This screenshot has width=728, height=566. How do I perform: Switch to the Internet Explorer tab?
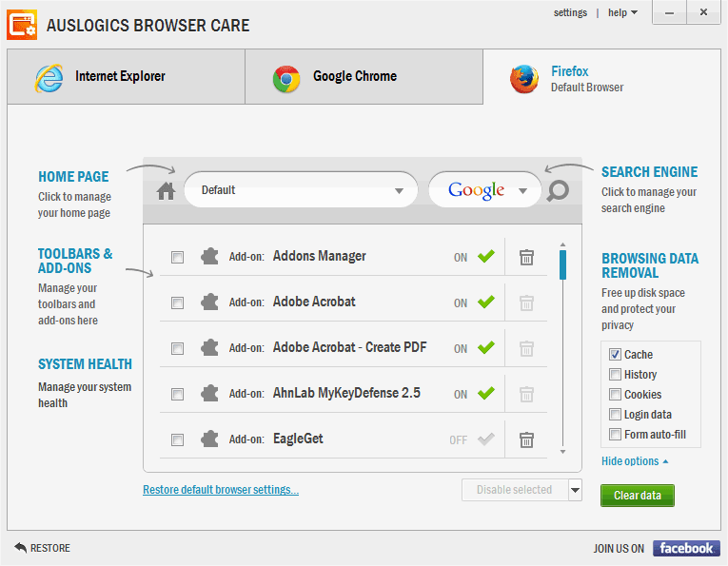[126, 77]
